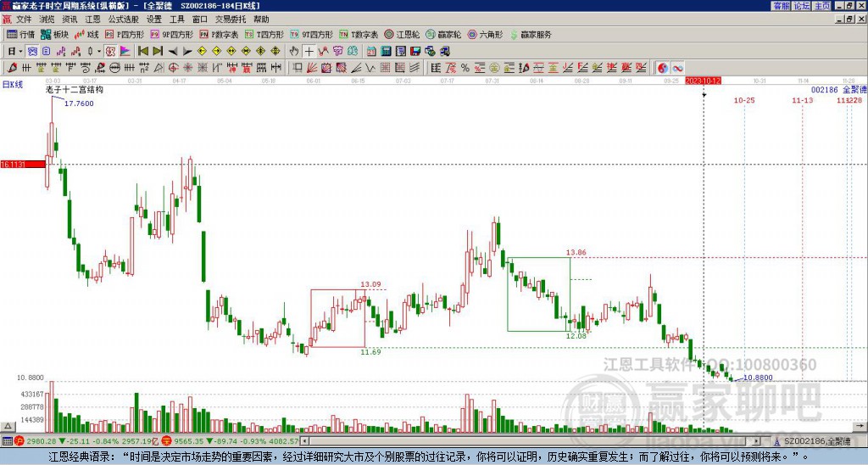Open 赢家服务 from the toolbar
868x465 pixels.
tap(531, 34)
